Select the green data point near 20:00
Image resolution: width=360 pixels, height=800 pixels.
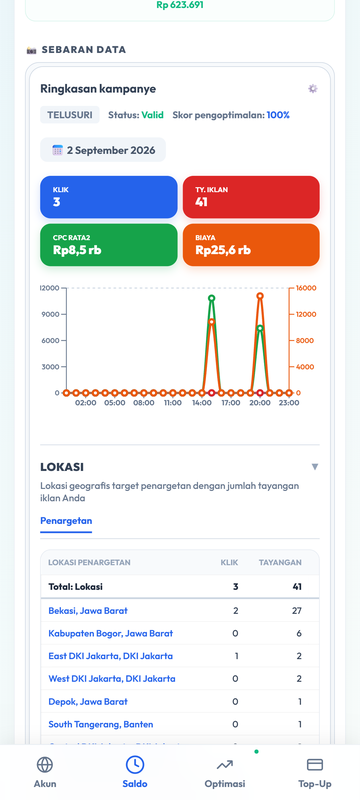260,329
